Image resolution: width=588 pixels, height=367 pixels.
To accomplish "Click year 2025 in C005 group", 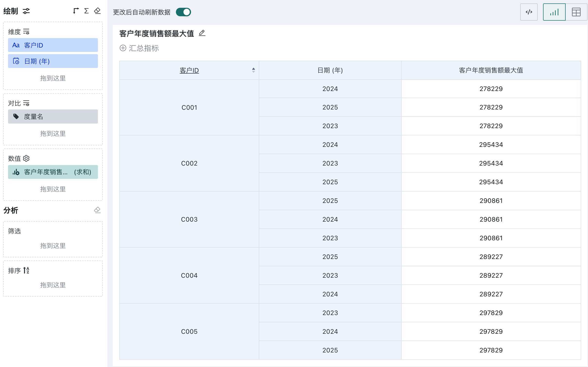I will click(x=330, y=350).
